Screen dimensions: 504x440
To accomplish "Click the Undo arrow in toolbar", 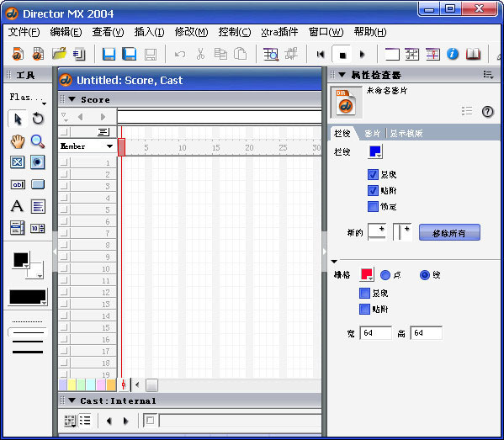I will point(180,55).
